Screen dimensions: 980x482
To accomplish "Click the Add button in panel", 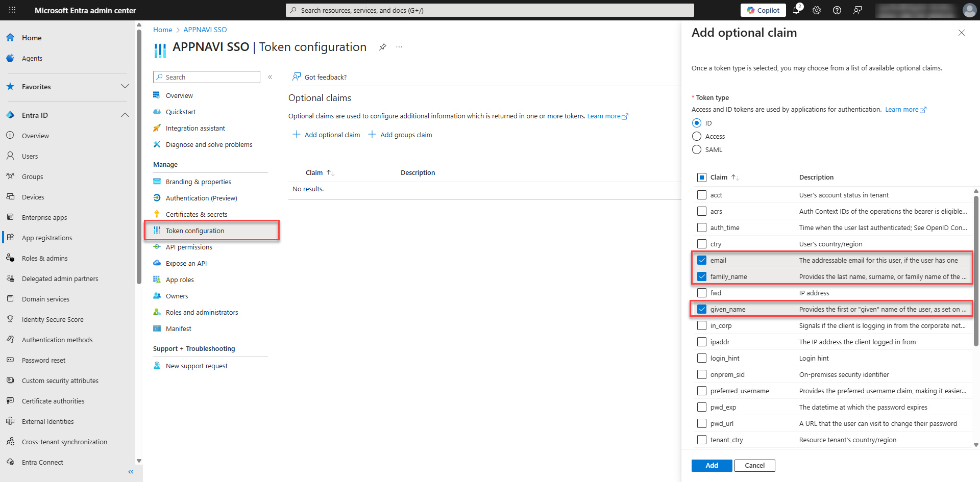I will 712,465.
